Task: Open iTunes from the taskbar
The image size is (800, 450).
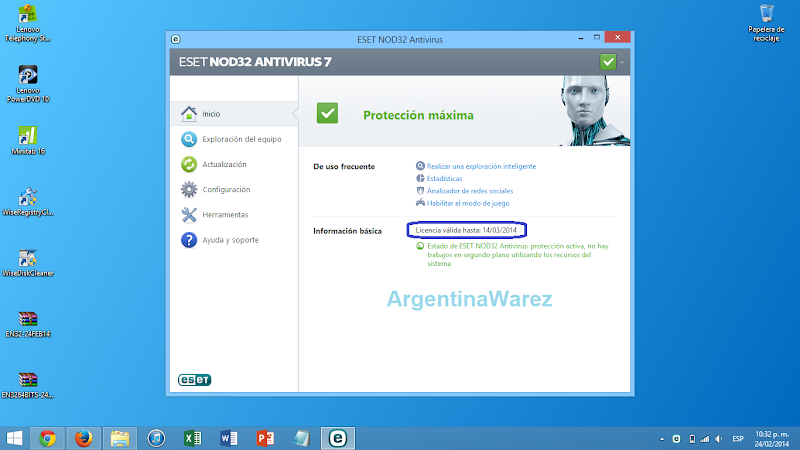Action: (x=156, y=438)
